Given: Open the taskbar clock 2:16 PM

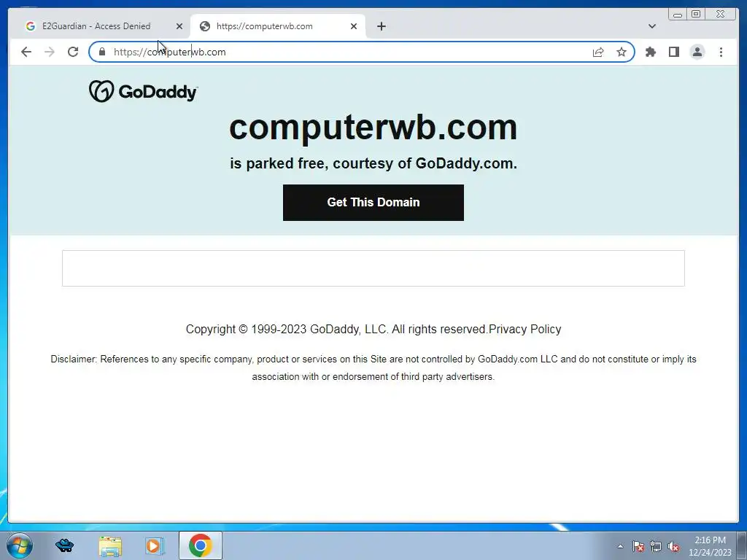Looking at the screenshot, I should coord(710,545).
